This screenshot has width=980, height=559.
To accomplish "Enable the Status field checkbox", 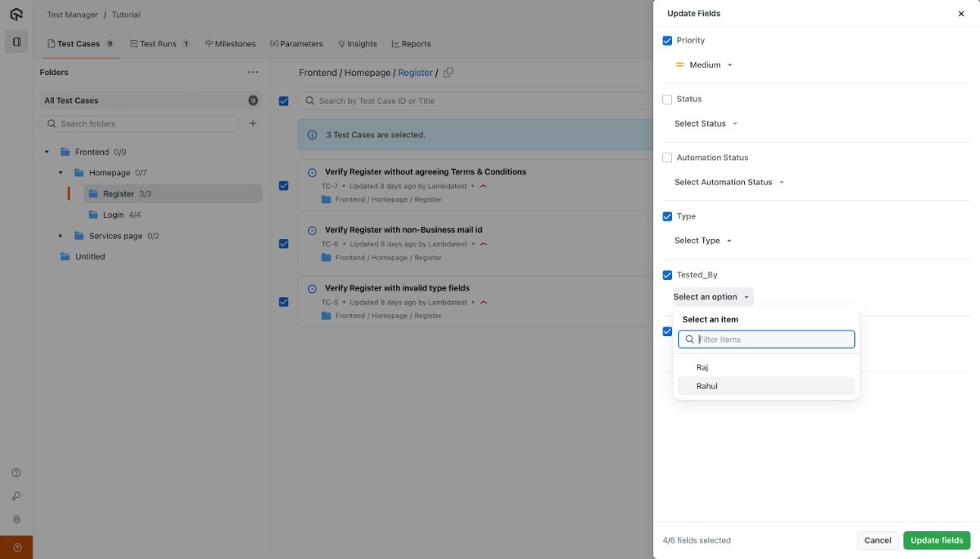I will (667, 100).
